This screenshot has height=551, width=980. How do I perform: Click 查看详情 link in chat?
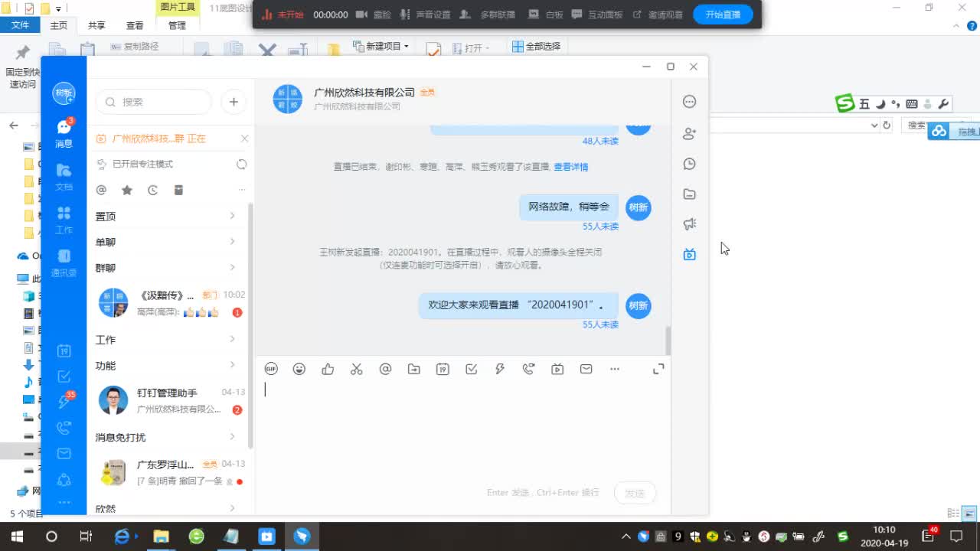571,167
